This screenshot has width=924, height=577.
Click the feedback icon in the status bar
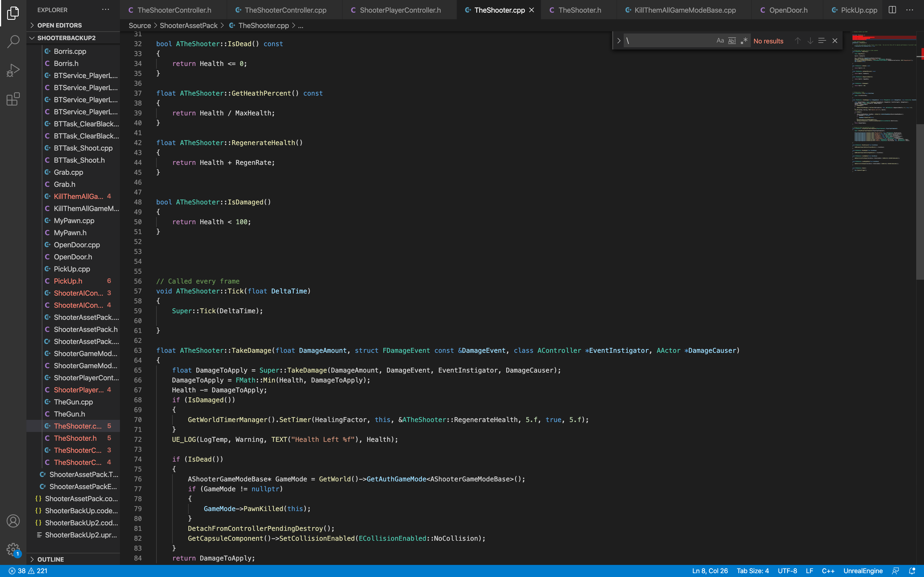895,570
